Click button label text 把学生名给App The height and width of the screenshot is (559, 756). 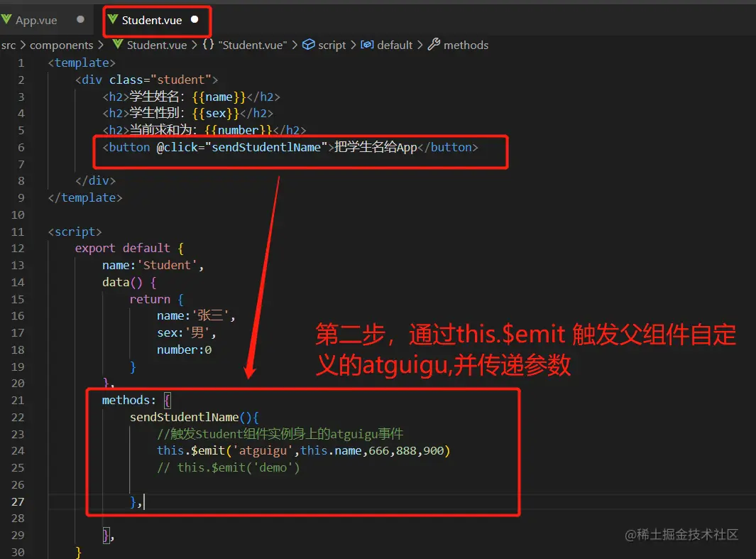376,147
